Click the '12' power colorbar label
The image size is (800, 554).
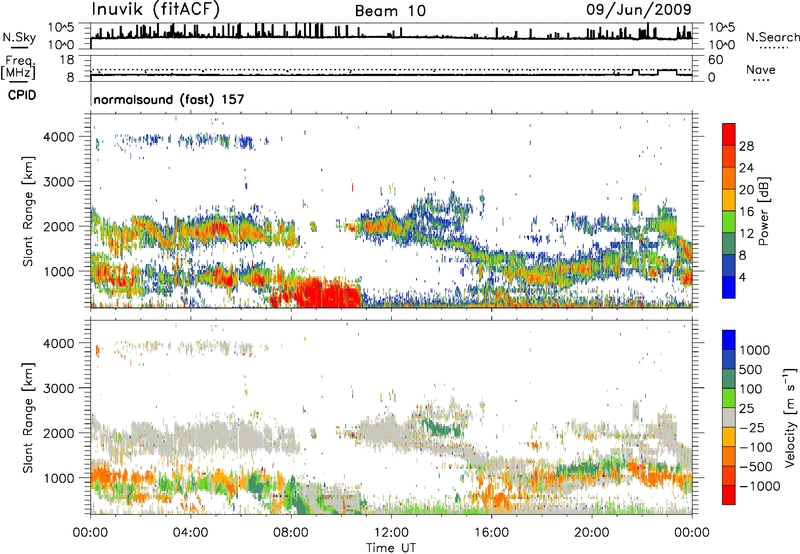[x=746, y=234]
